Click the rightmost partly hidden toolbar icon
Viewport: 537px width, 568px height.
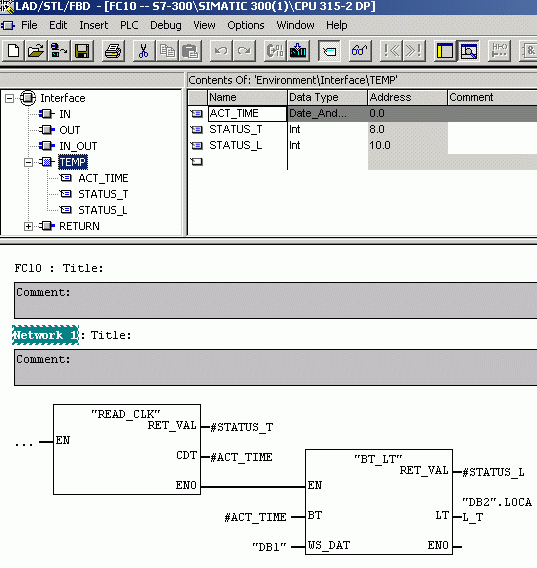click(x=529, y=51)
